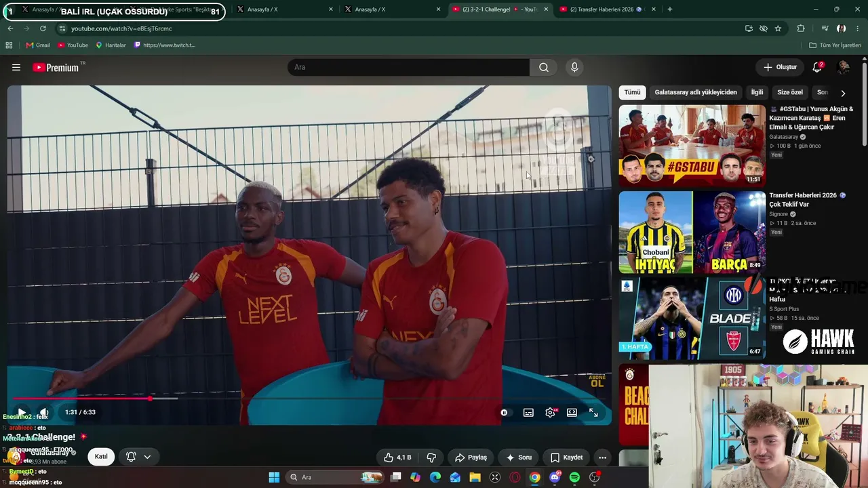
Task: Open a new browser tab
Action: (x=670, y=9)
